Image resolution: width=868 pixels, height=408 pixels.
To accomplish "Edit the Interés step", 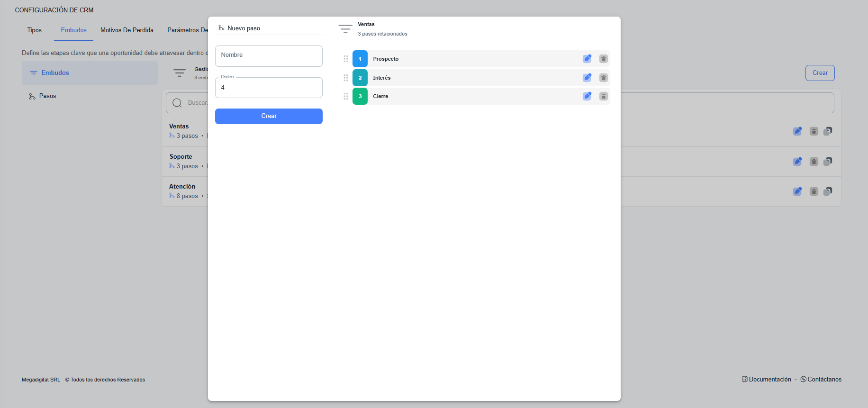I will [587, 78].
